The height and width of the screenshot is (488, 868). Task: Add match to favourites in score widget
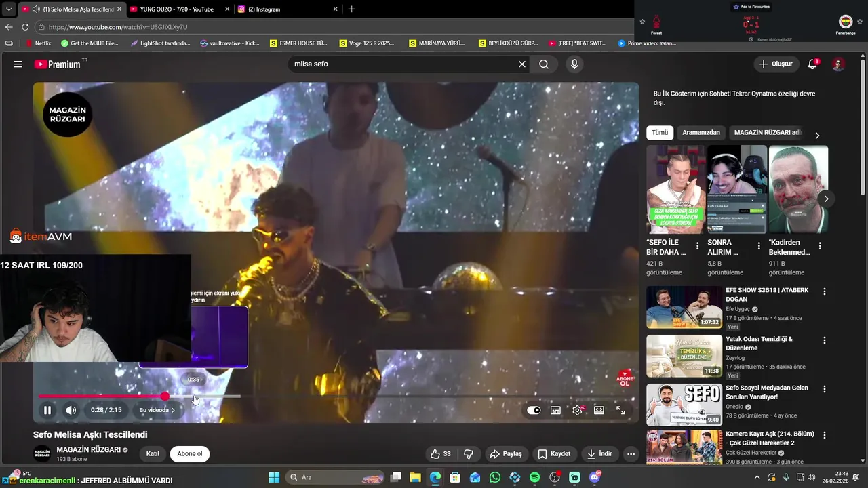click(x=751, y=7)
